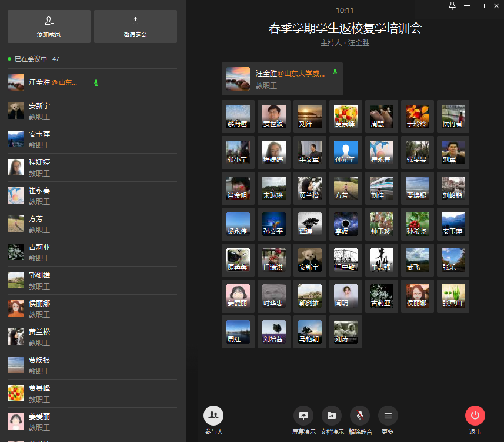Click the host's green microphone icon in the participant list
The height and width of the screenshot is (442, 504).
click(x=96, y=82)
